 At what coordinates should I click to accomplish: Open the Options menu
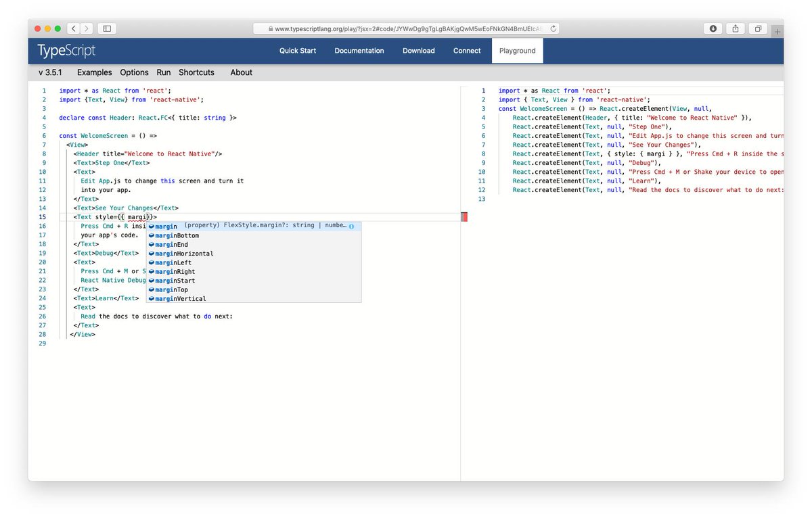tap(134, 72)
